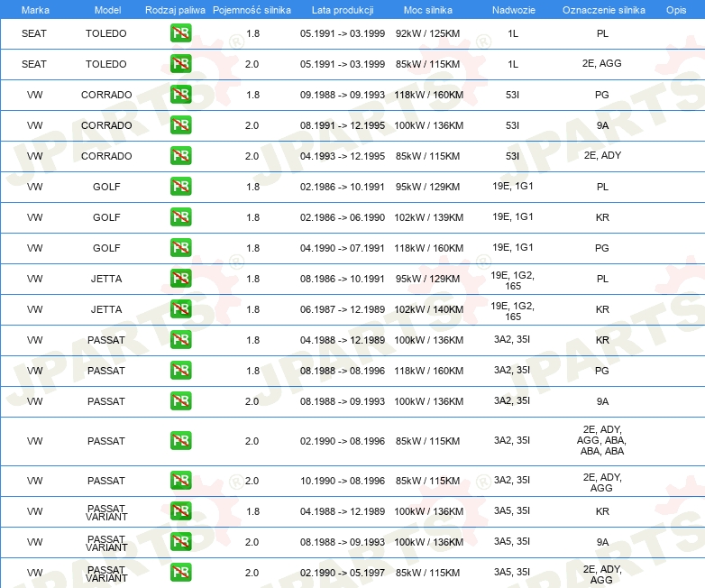The width and height of the screenshot is (705, 588).
Task: Click fuel icon in PASSAT VARIANT 9A row
Action: (x=180, y=542)
